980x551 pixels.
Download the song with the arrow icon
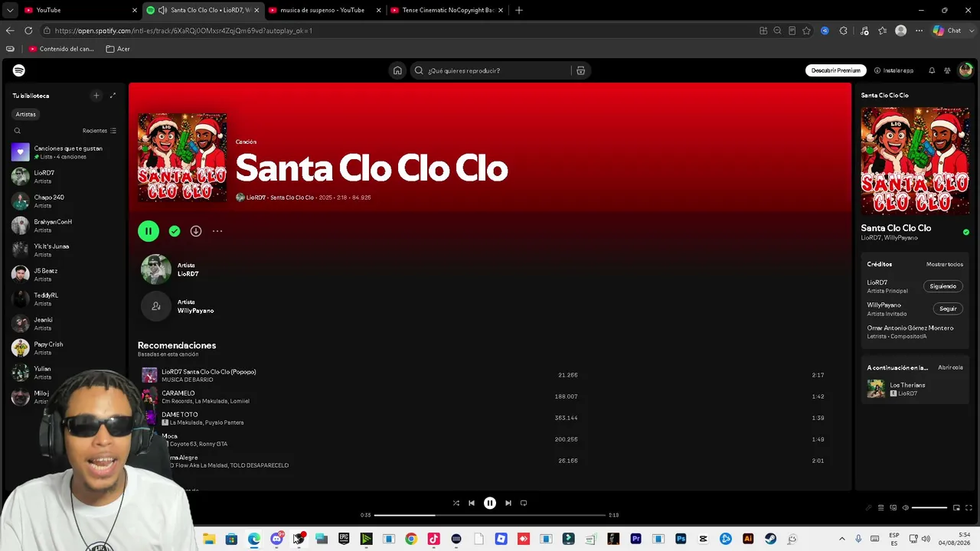click(x=196, y=231)
